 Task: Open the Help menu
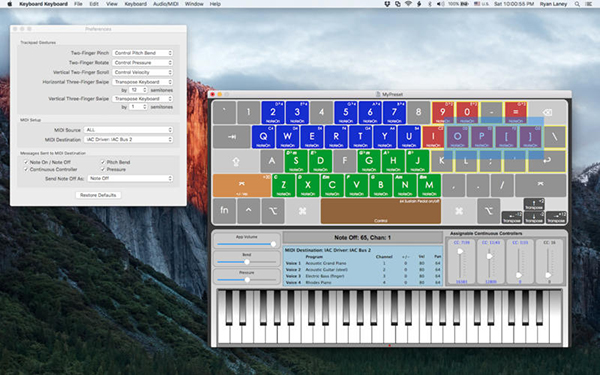click(215, 4)
